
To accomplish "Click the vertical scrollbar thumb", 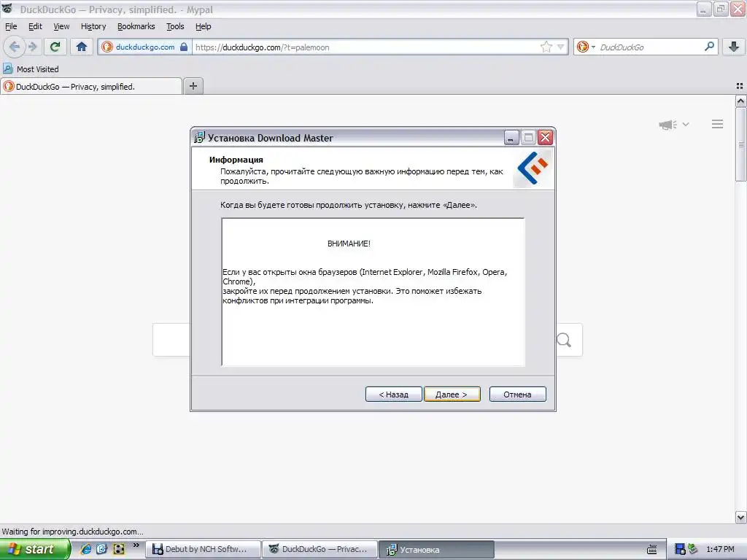I will click(x=740, y=144).
